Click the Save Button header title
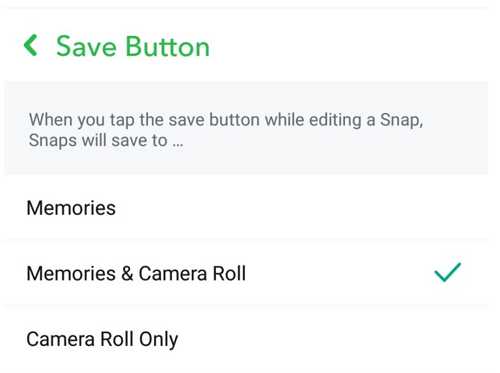 click(x=133, y=46)
